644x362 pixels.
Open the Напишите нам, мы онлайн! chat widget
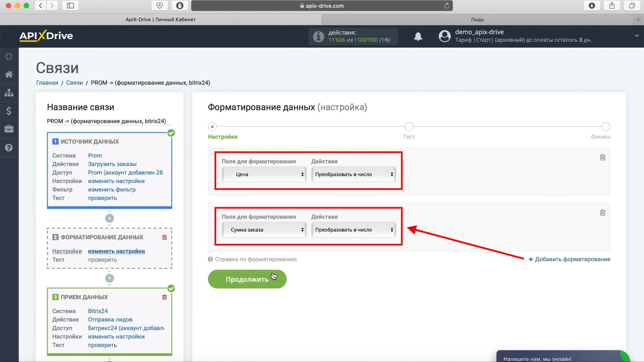(x=563, y=356)
